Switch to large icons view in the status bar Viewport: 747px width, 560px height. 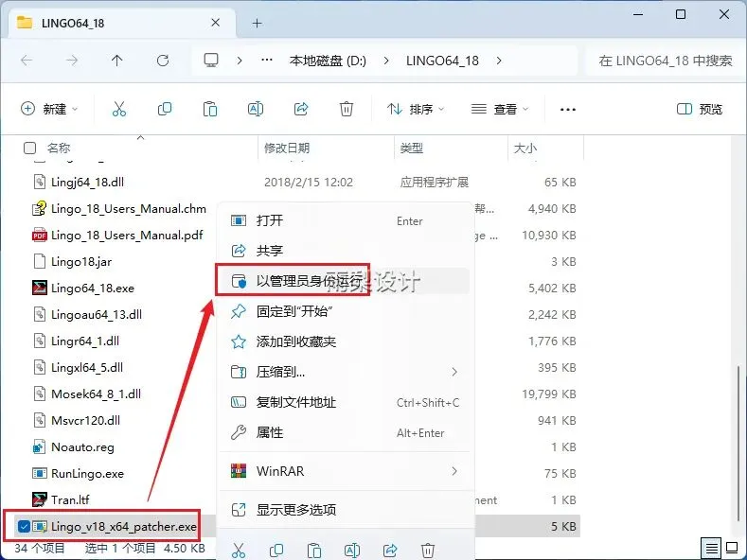[731, 549]
